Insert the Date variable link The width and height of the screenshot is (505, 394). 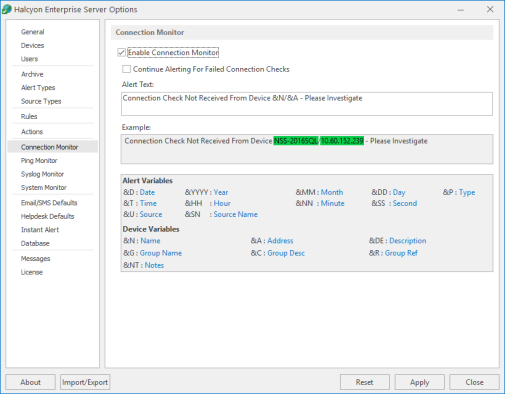(x=147, y=192)
